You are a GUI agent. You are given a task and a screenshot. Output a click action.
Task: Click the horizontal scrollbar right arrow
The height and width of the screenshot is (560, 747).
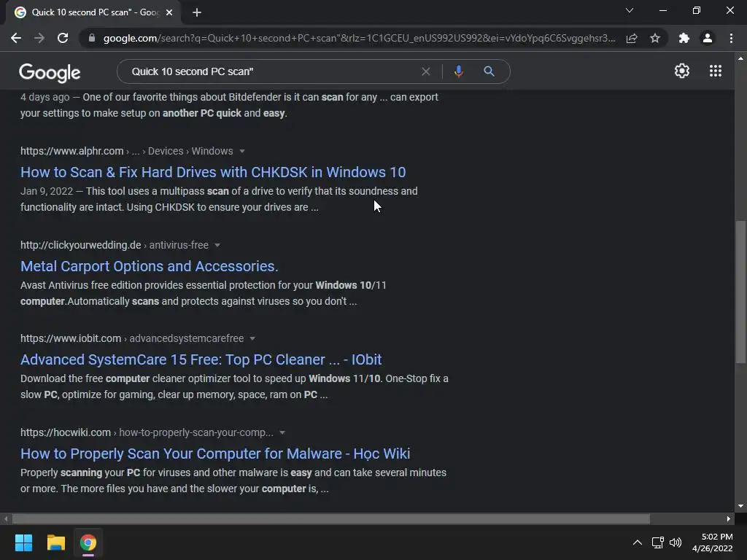729,518
